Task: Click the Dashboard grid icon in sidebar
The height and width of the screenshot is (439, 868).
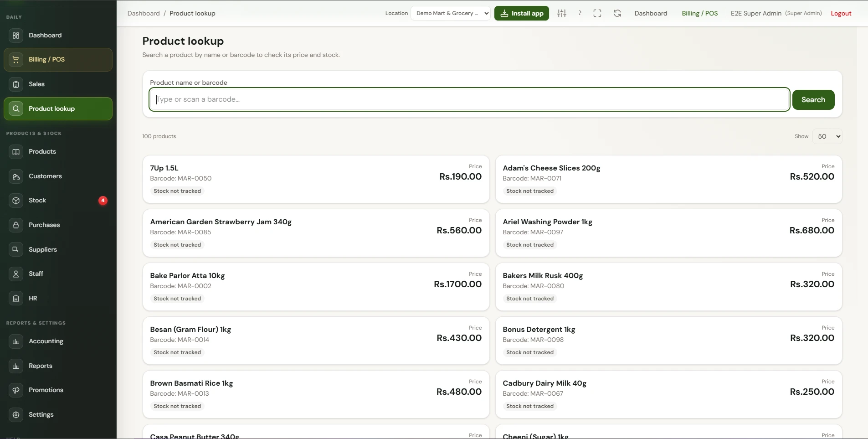Action: (x=16, y=35)
